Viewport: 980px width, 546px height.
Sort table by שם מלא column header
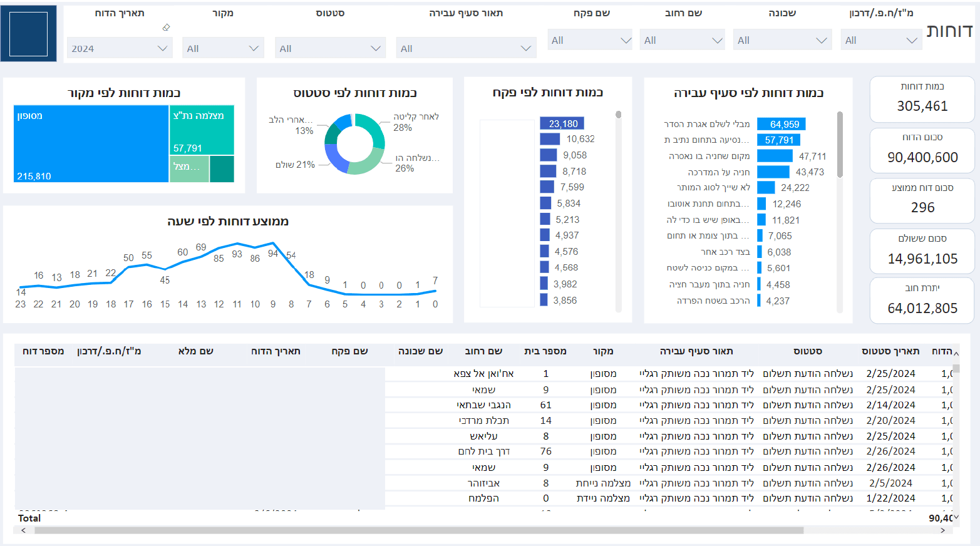(196, 351)
